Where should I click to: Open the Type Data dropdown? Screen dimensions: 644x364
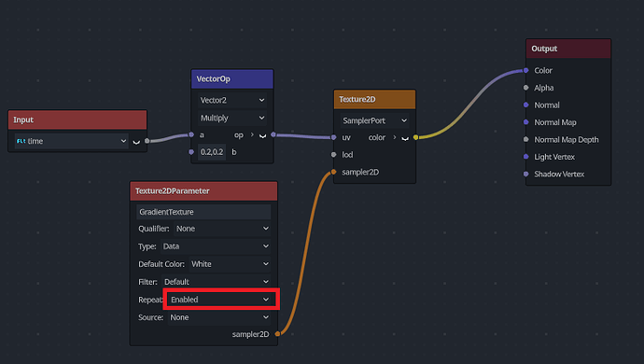tap(216, 246)
